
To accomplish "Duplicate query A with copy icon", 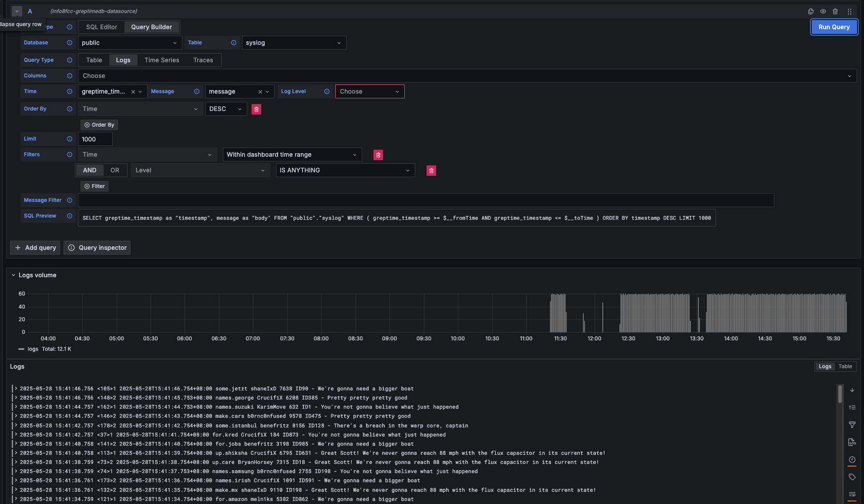I will click(810, 12).
